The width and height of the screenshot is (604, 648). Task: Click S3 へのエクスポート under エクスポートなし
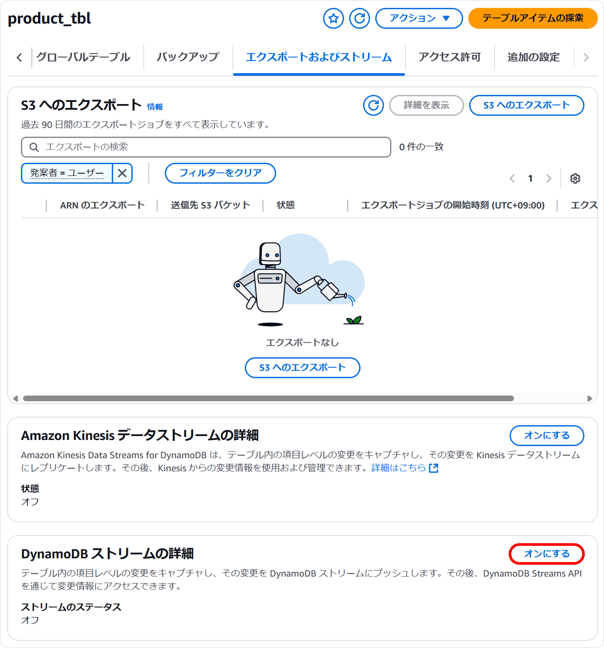tap(302, 367)
